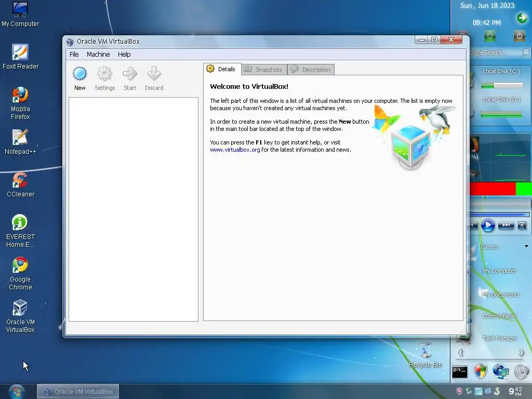This screenshot has width=532, height=399.
Task: Click the Windows Start orb
Action: pyautogui.click(x=17, y=392)
